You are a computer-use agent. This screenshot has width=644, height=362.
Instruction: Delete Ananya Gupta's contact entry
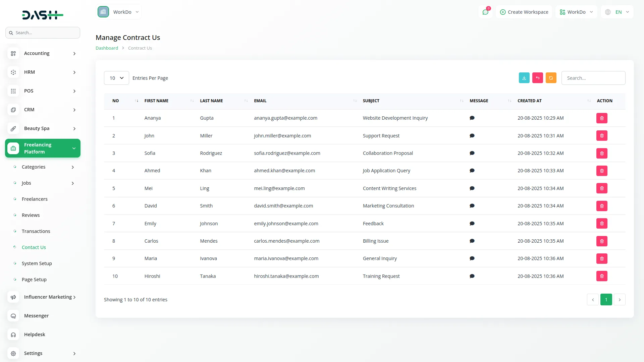(602, 118)
